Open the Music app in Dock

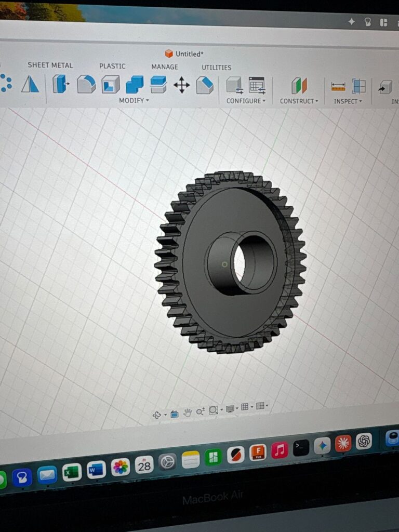pos(280,450)
